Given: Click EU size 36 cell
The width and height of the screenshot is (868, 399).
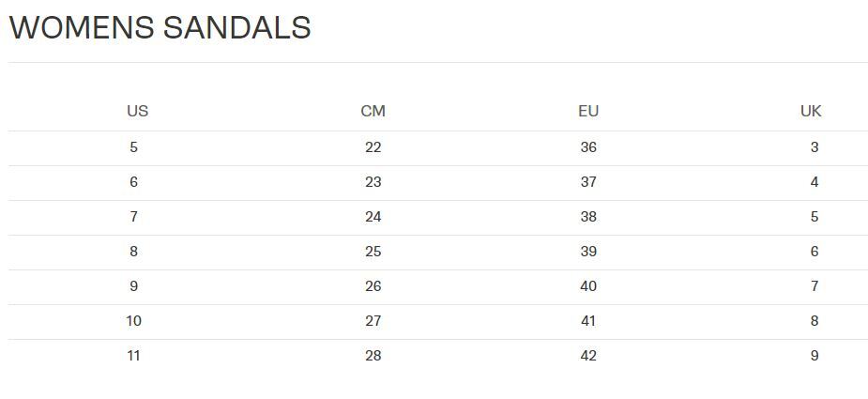Looking at the screenshot, I should (x=588, y=147).
